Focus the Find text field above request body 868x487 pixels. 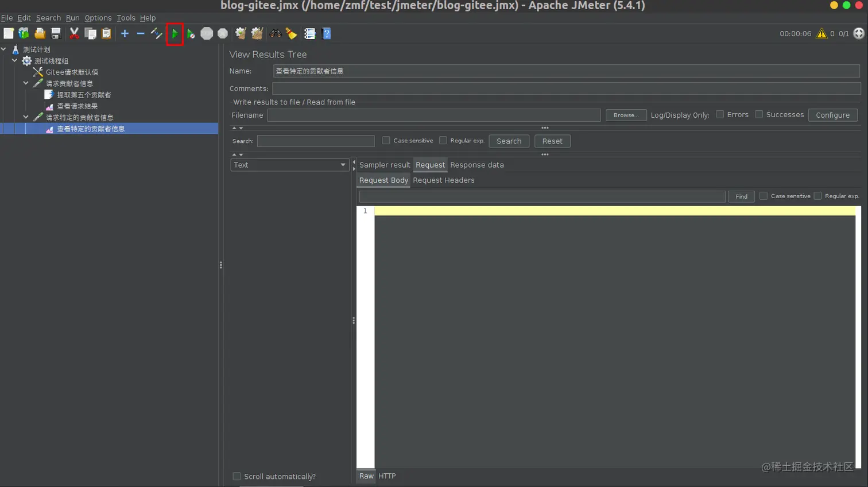(542, 196)
